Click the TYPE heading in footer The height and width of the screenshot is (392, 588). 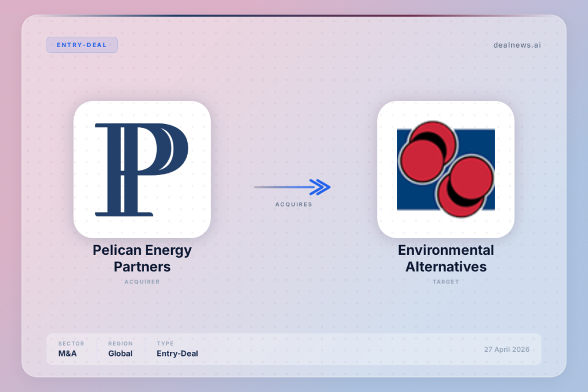pyautogui.click(x=165, y=344)
